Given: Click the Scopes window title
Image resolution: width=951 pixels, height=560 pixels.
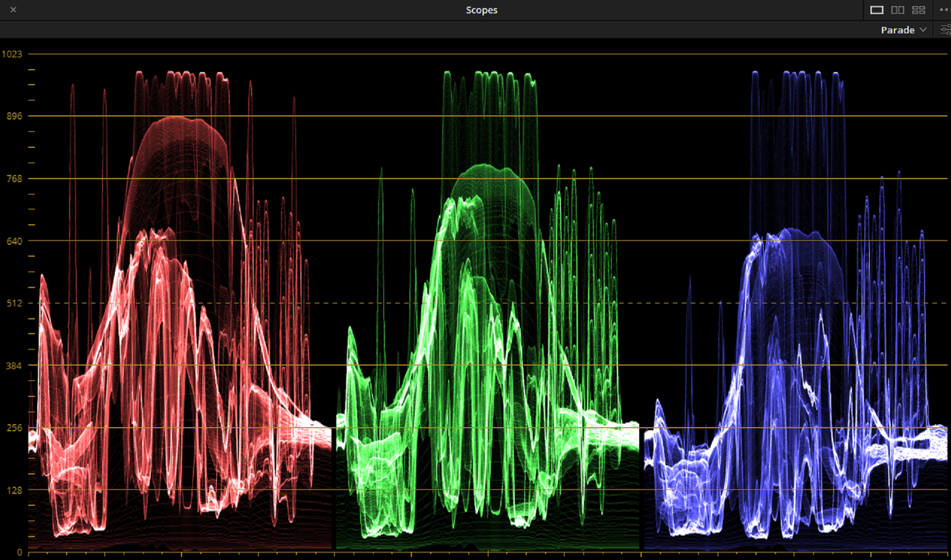Looking at the screenshot, I should point(481,10).
